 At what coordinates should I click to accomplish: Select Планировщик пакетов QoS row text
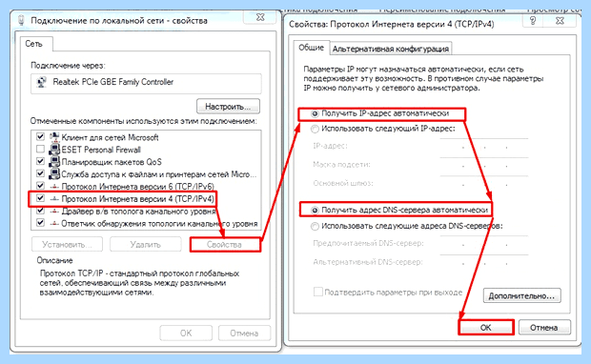[x=112, y=162]
